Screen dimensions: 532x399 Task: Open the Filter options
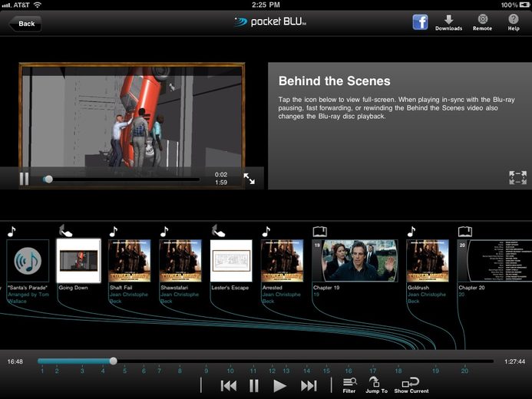pos(349,386)
